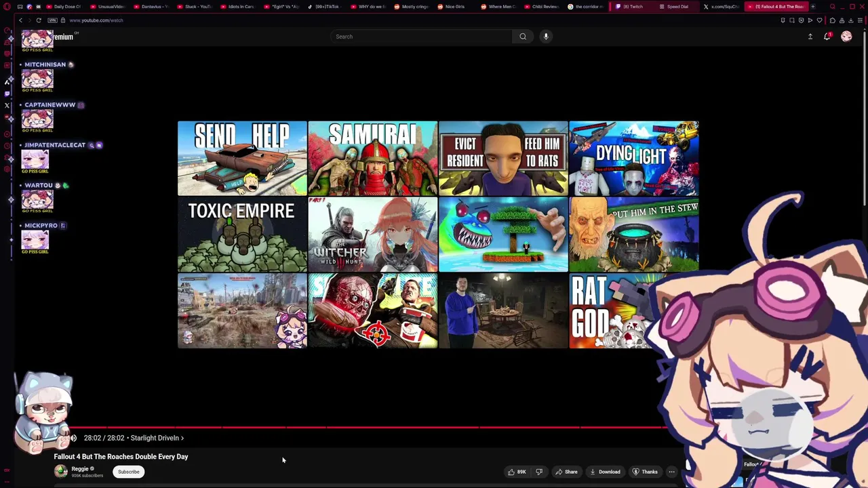Click the tab search magnifier icon
Image resolution: width=868 pixels, height=488 pixels.
(x=832, y=7)
